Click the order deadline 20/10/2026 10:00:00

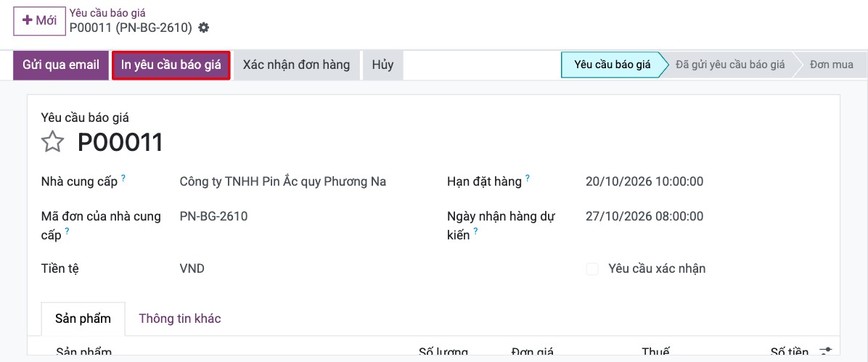tap(644, 181)
